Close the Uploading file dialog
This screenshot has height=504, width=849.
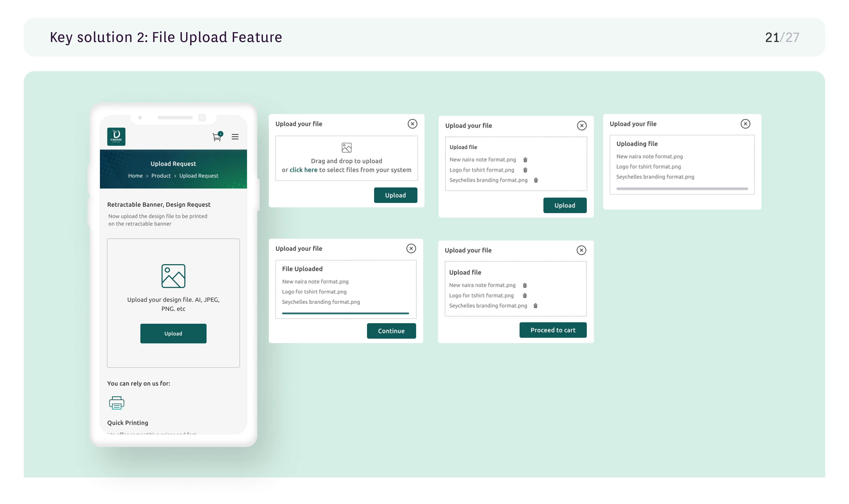[x=745, y=124]
